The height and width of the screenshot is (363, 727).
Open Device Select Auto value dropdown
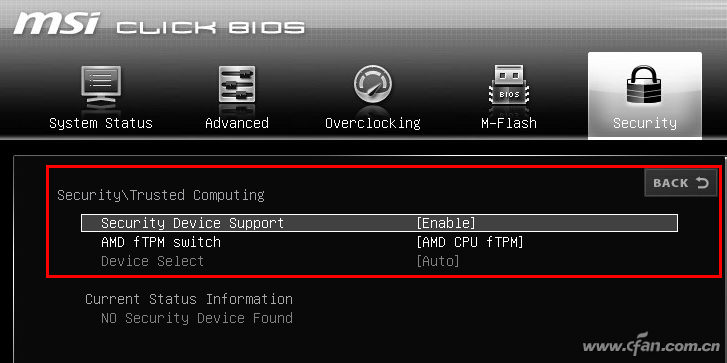pyautogui.click(x=438, y=261)
